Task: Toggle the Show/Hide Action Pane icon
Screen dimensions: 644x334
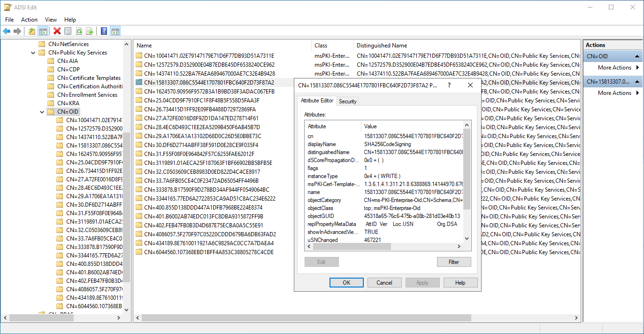Action: [x=115, y=31]
